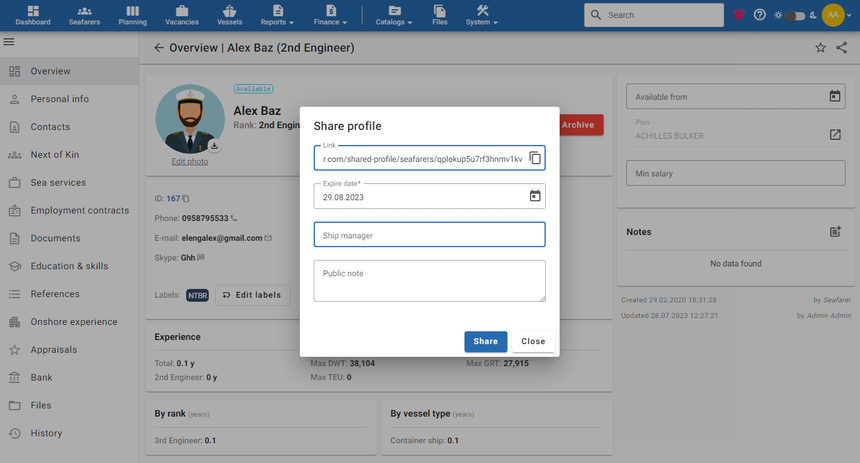Open ACHILLES BULKER plan external link
The width and height of the screenshot is (860, 463).
[835, 134]
